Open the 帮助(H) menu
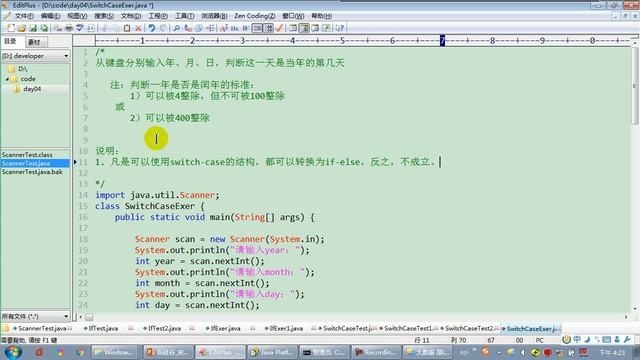The image size is (640, 360). pyautogui.click(x=321, y=16)
